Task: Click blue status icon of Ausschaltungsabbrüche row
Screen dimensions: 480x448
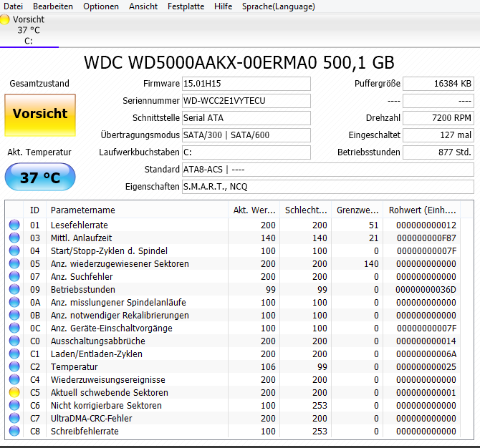Action: point(14,341)
